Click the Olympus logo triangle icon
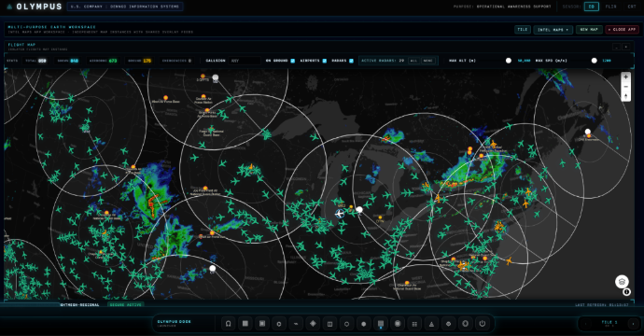Viewport: 644px width, 336px height. (9, 7)
